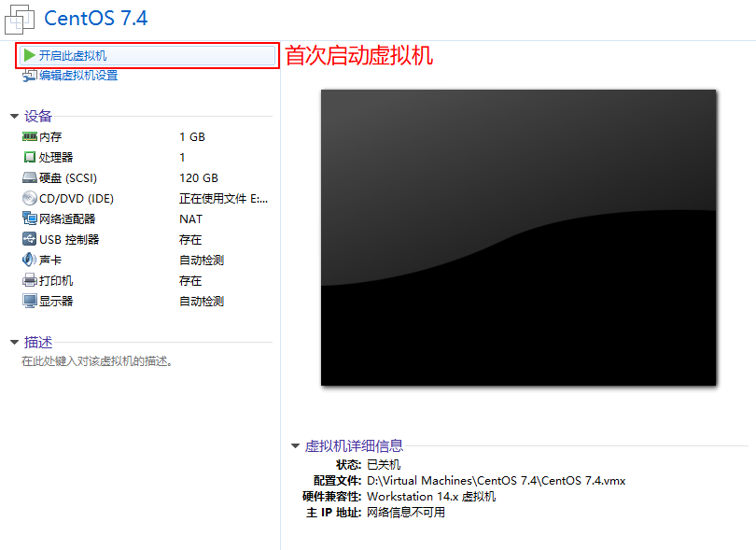The width and height of the screenshot is (756, 550).
Task: Start the VM via 开启此虚拟机 link
Action: 72,55
